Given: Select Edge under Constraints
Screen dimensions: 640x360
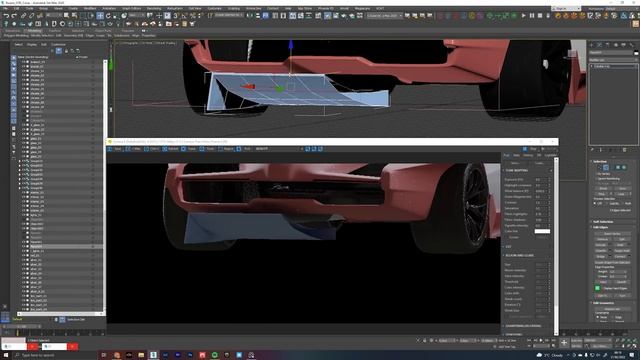Looking at the screenshot, I should pos(617,317).
